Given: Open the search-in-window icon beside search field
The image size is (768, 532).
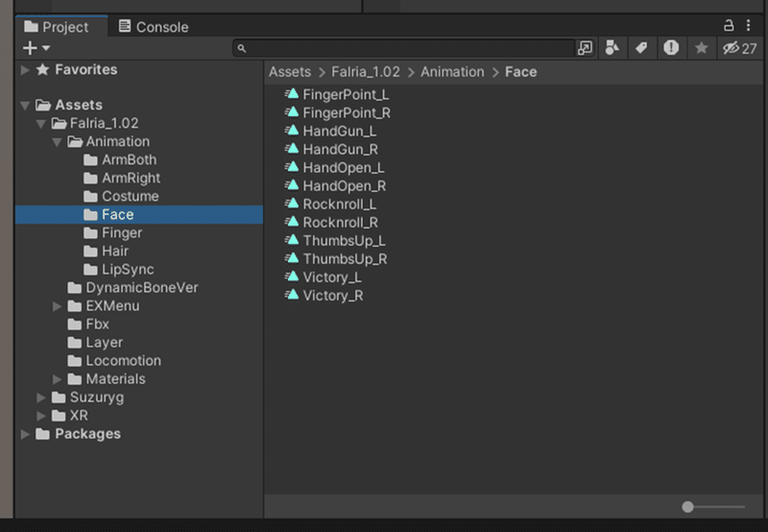Looking at the screenshot, I should click(585, 48).
